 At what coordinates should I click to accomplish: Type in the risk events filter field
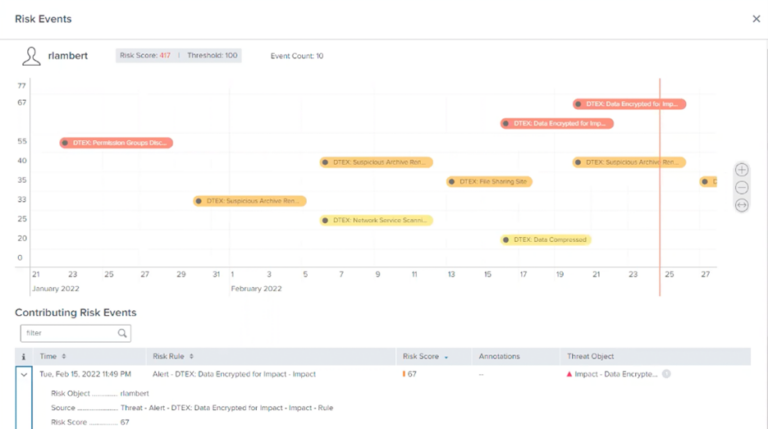point(68,333)
